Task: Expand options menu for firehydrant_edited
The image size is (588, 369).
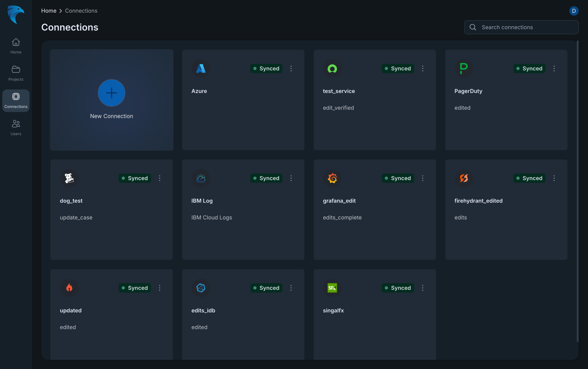Action: [x=554, y=178]
